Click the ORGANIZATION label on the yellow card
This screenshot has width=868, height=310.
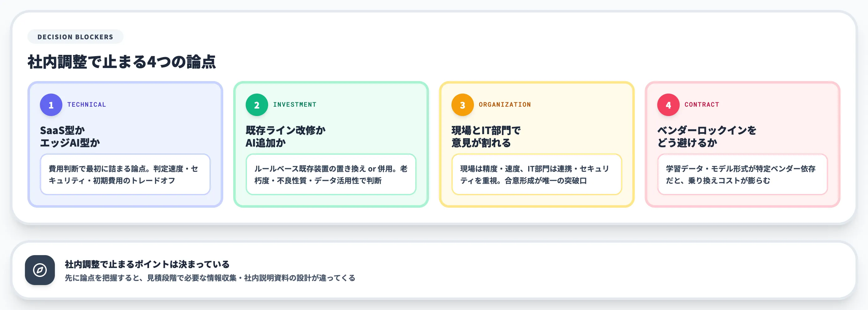click(504, 105)
